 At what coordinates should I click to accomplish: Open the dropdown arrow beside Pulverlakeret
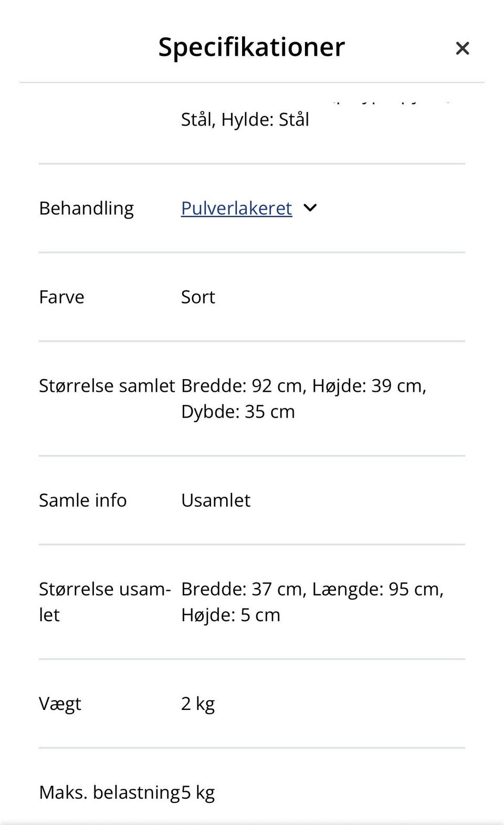[310, 208]
